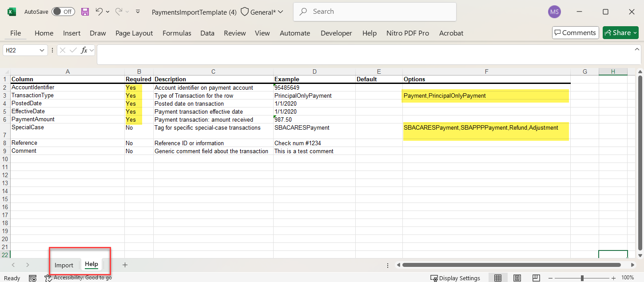The height and width of the screenshot is (282, 644).
Task: Click the formula bar Cancel X icon
Action: 63,50
